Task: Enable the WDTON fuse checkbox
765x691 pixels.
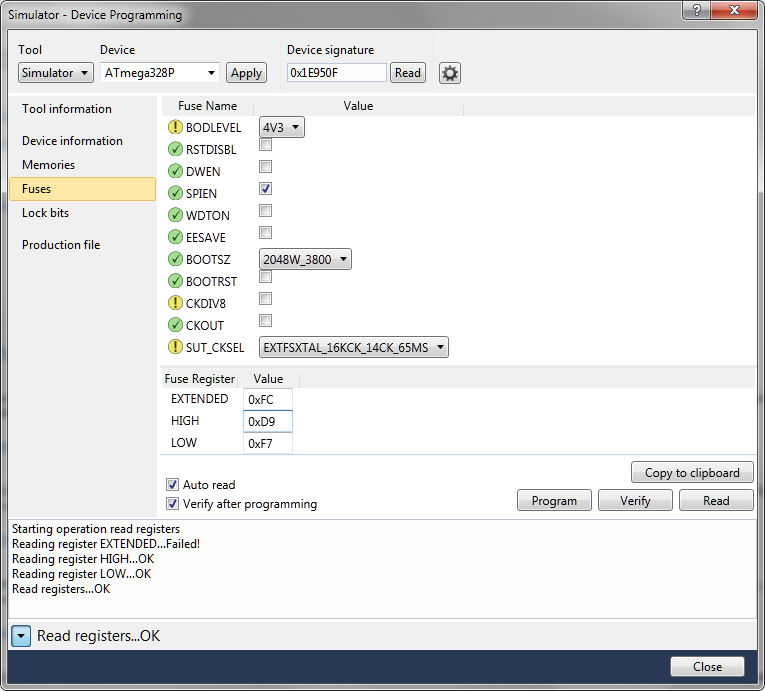Action: click(265, 210)
